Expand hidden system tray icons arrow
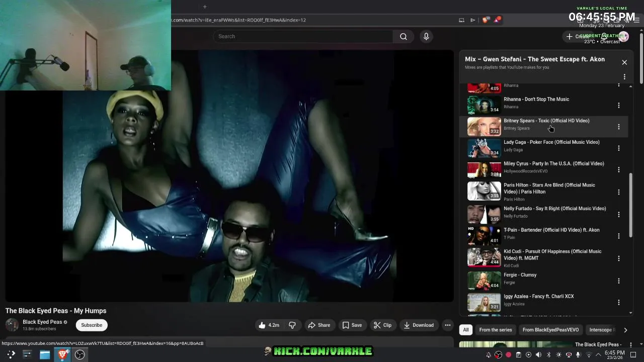Viewport: 644px width, 362px height. [598, 355]
